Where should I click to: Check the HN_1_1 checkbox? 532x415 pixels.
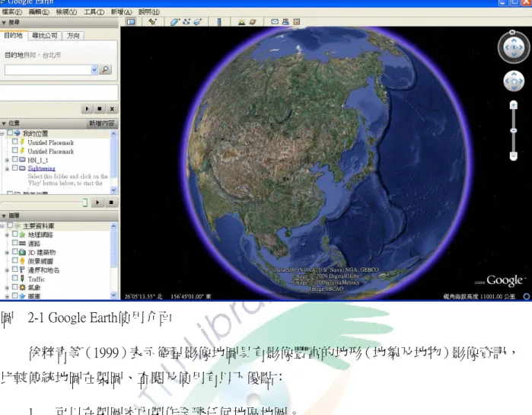pyautogui.click(x=15, y=159)
